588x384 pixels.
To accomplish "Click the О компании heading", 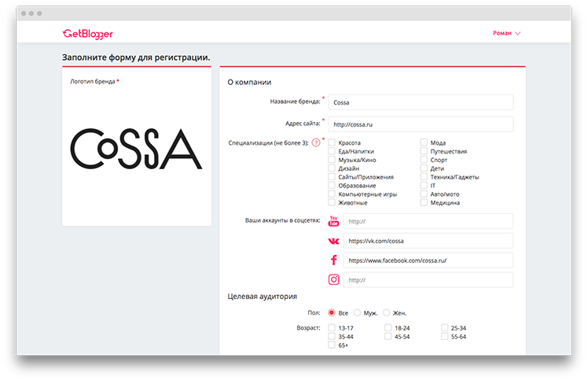I will tap(249, 82).
